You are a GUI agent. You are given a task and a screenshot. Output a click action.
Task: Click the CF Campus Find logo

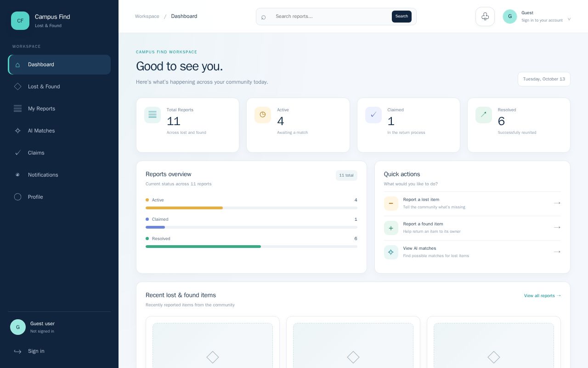coord(20,21)
